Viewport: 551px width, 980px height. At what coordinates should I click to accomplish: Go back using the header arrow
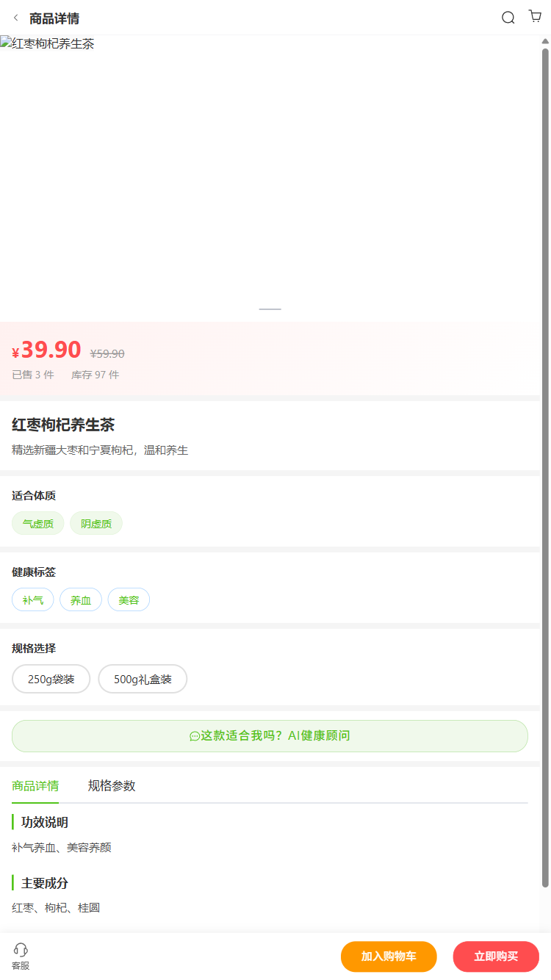click(x=16, y=18)
